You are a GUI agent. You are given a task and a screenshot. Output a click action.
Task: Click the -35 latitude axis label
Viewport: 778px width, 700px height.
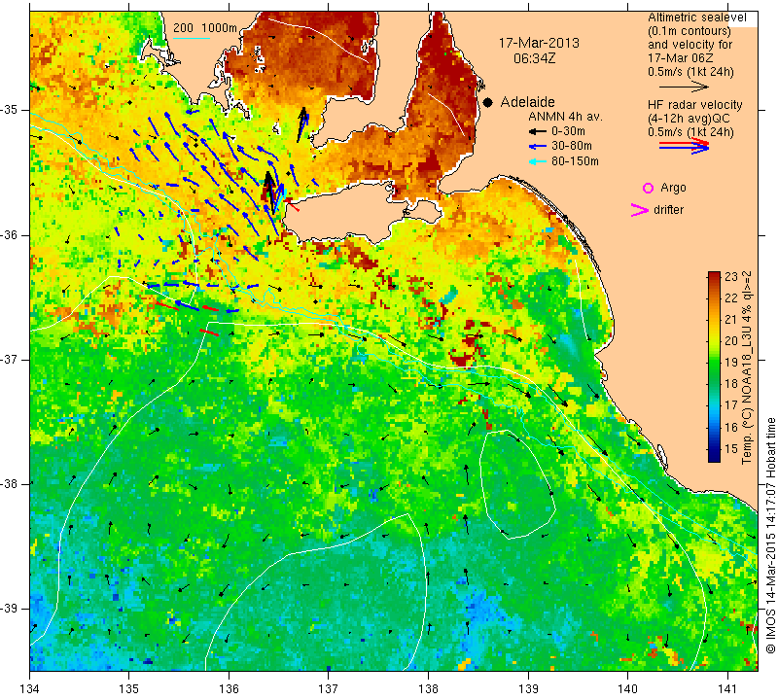pos(13,110)
